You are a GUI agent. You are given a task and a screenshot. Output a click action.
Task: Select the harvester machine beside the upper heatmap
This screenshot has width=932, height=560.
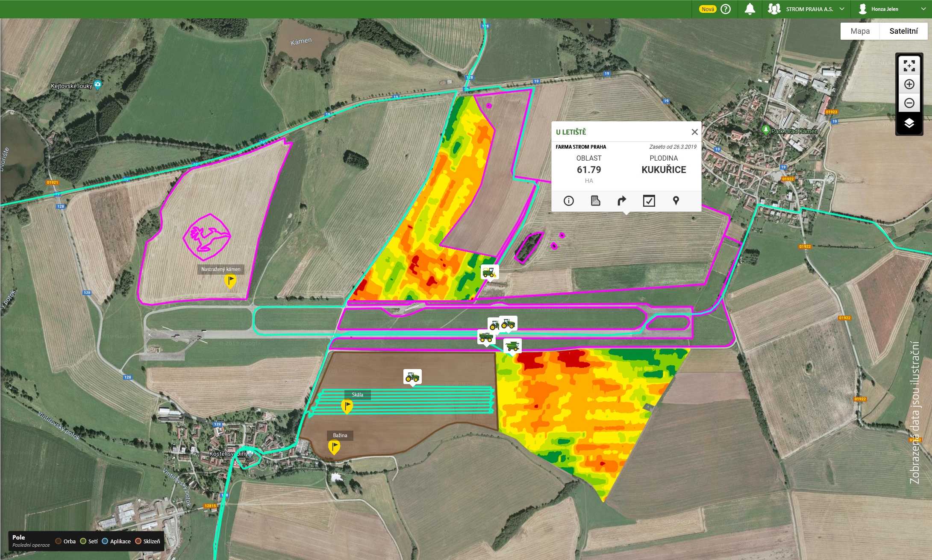click(489, 272)
